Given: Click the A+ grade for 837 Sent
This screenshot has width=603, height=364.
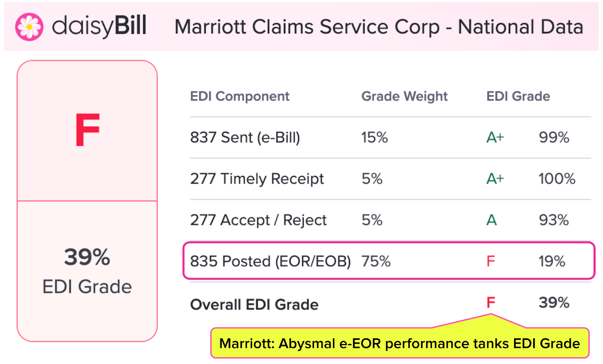Looking at the screenshot, I should [495, 138].
